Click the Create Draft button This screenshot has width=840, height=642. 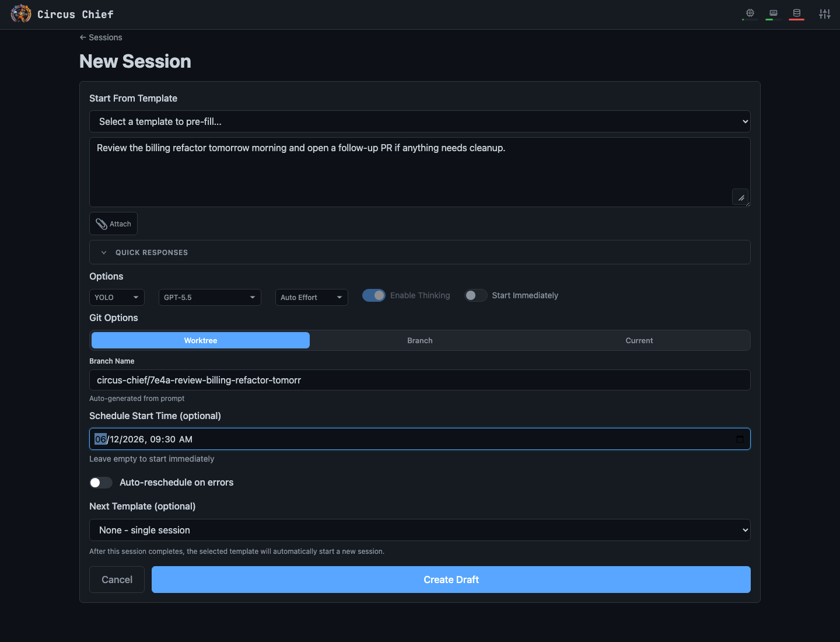[x=451, y=580]
